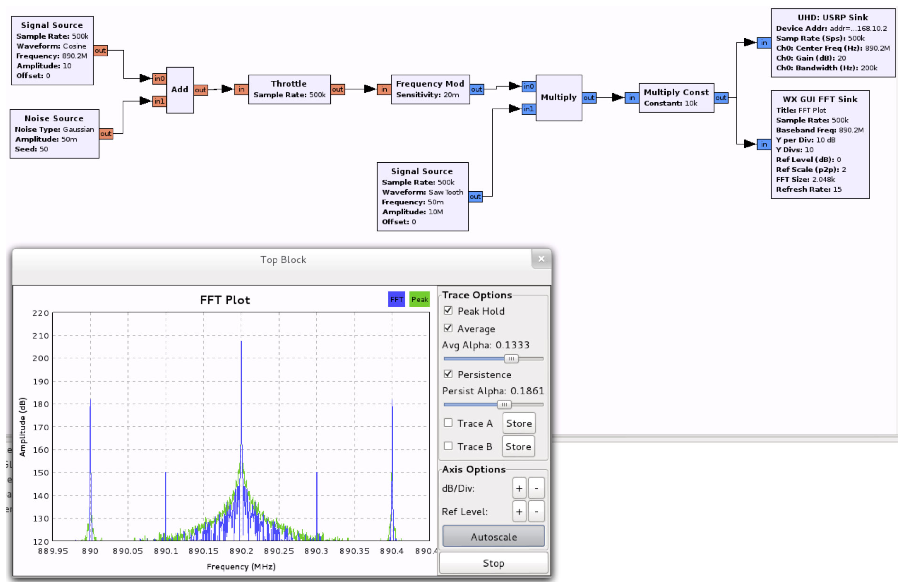The image size is (904, 588).
Task: Click the green Peak legend swatch
Action: click(x=419, y=300)
